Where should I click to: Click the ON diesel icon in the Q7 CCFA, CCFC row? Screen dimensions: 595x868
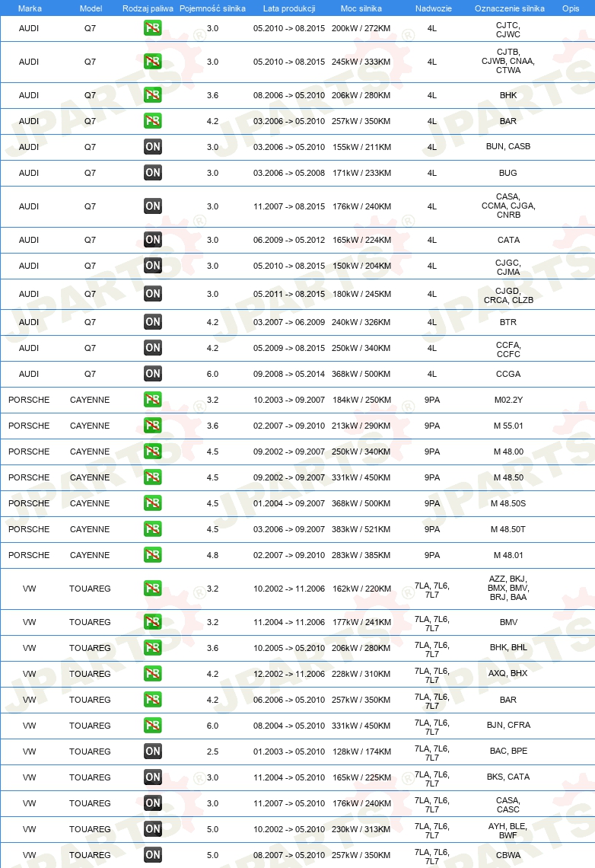(153, 348)
